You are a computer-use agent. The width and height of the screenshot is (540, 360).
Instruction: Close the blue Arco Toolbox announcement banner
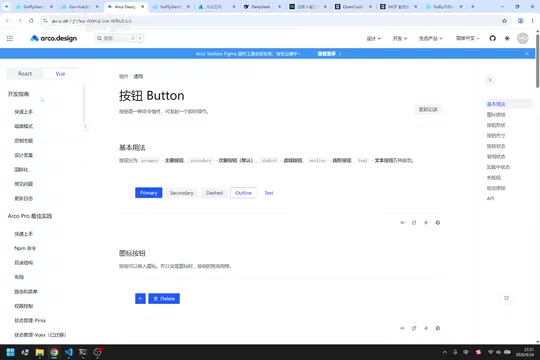[527, 54]
